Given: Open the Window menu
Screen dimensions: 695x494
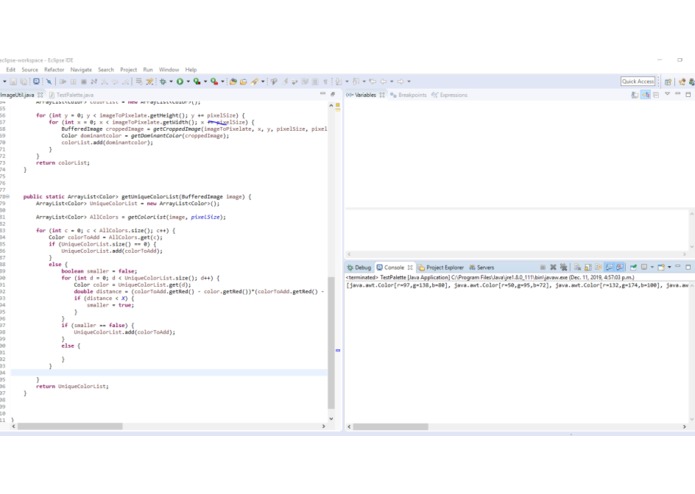Looking at the screenshot, I should pos(169,70).
